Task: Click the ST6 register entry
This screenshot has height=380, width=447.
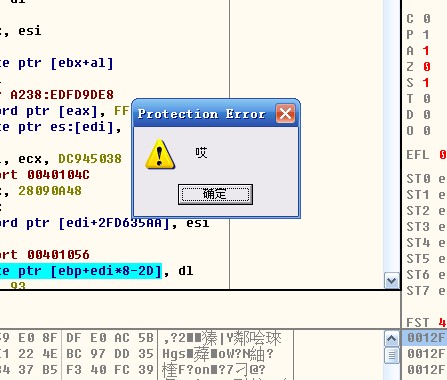Action: pyautogui.click(x=426, y=275)
